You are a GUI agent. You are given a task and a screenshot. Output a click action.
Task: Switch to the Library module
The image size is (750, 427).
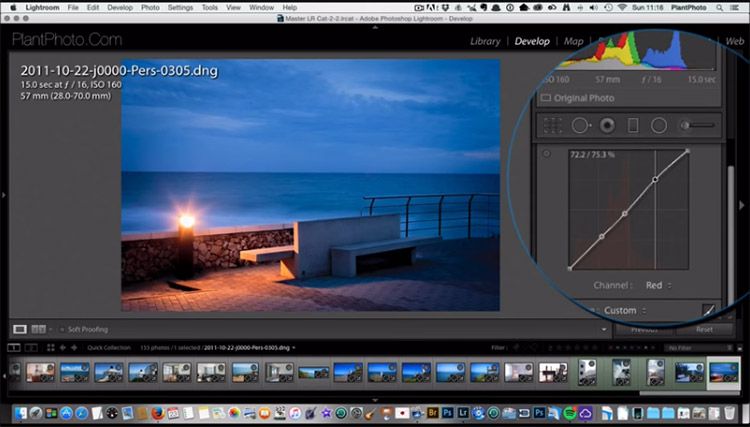click(485, 41)
